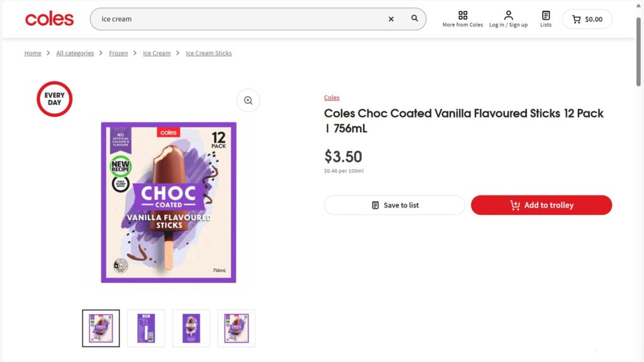The height and width of the screenshot is (362, 644).
Task: Open the Lists page icon
Action: [x=546, y=19]
